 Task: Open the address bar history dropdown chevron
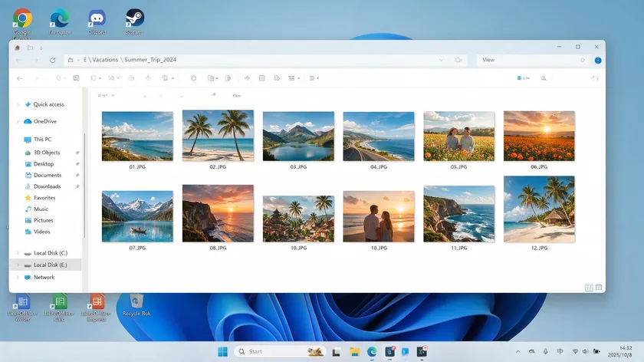(x=441, y=60)
